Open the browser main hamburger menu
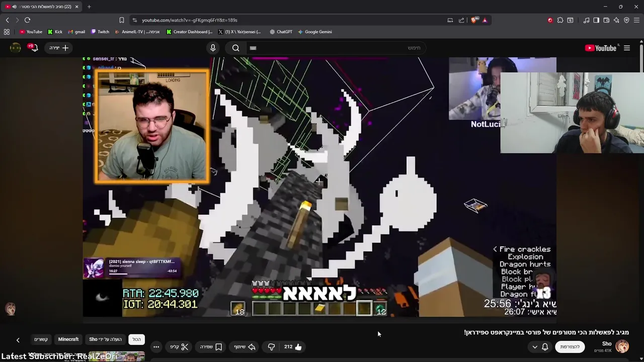 pos(636,20)
